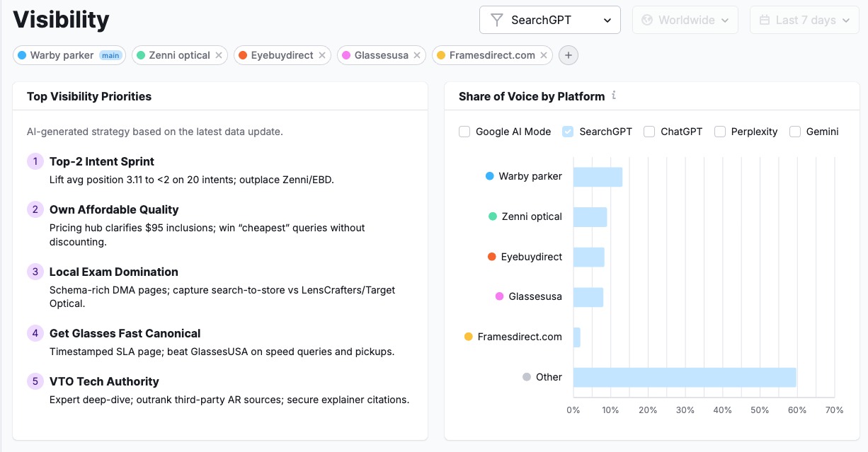Open the Local Exam Domination priority
Screen dimensions: 868x452
[x=114, y=272]
